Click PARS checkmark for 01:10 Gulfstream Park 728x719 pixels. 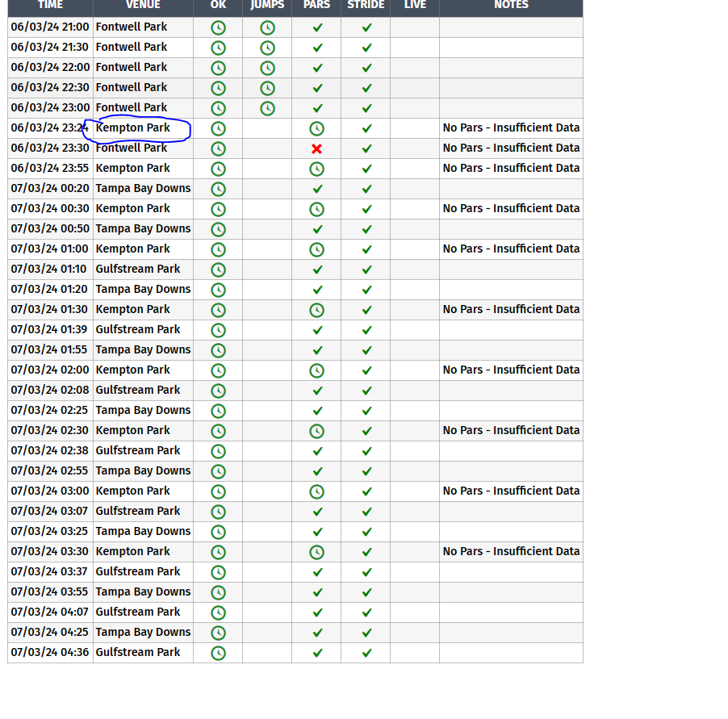[x=317, y=270]
